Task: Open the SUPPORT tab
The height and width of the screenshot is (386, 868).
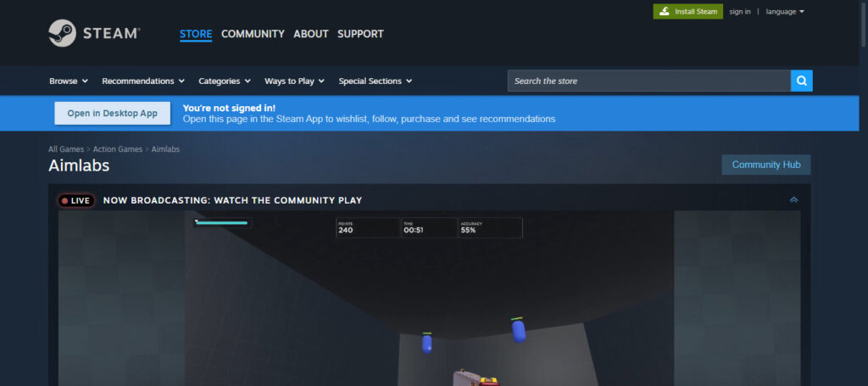Action: pyautogui.click(x=360, y=34)
